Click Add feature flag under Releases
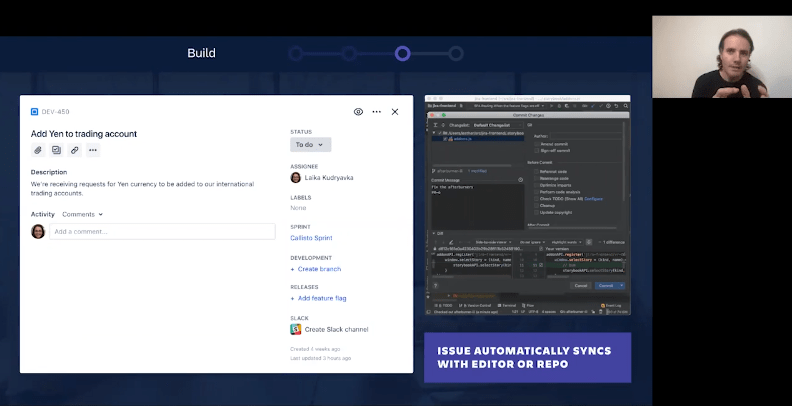The height and width of the screenshot is (406, 792). (x=321, y=299)
